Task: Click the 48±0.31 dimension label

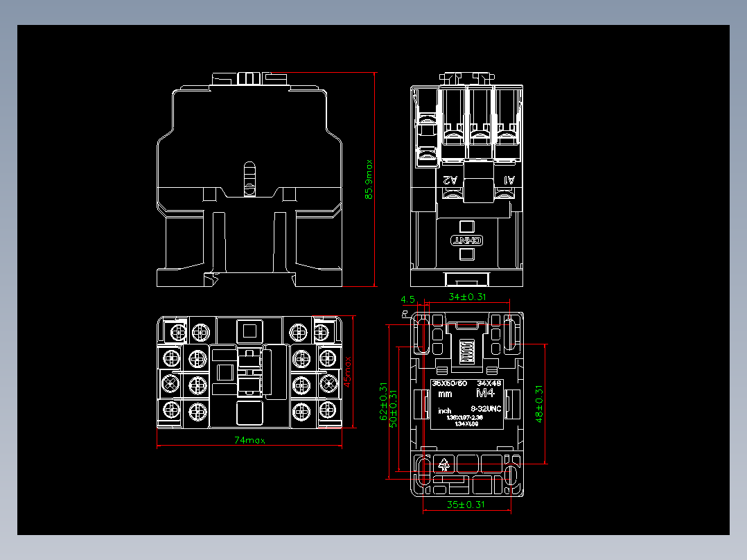Action: click(x=539, y=403)
